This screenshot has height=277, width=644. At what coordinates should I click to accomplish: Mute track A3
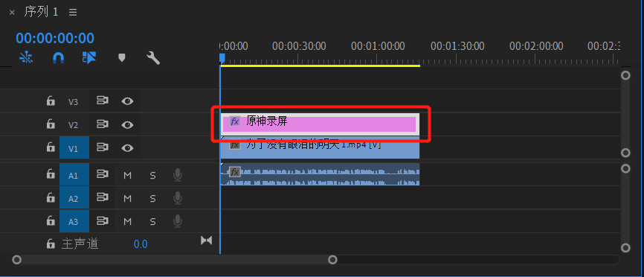coord(128,223)
